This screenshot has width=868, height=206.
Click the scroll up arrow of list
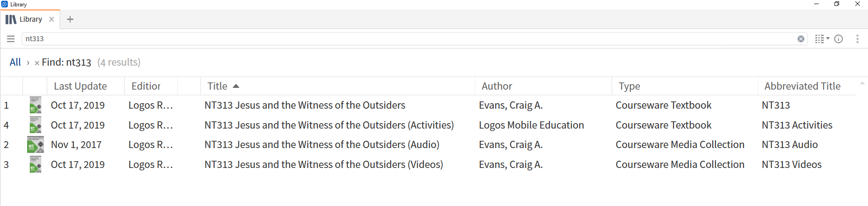862,83
